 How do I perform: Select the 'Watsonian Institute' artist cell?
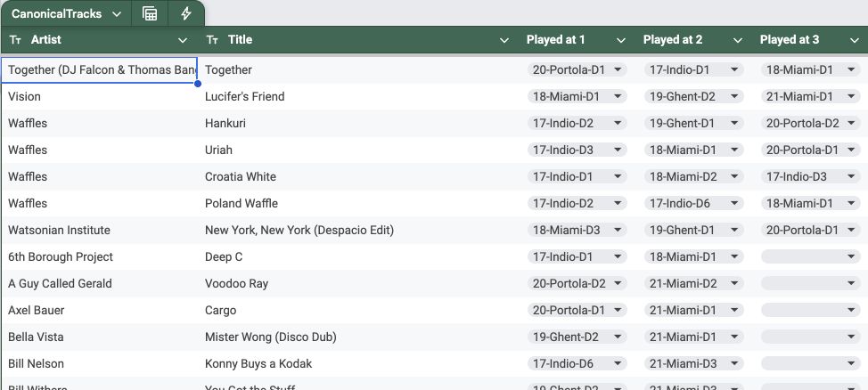[99, 230]
